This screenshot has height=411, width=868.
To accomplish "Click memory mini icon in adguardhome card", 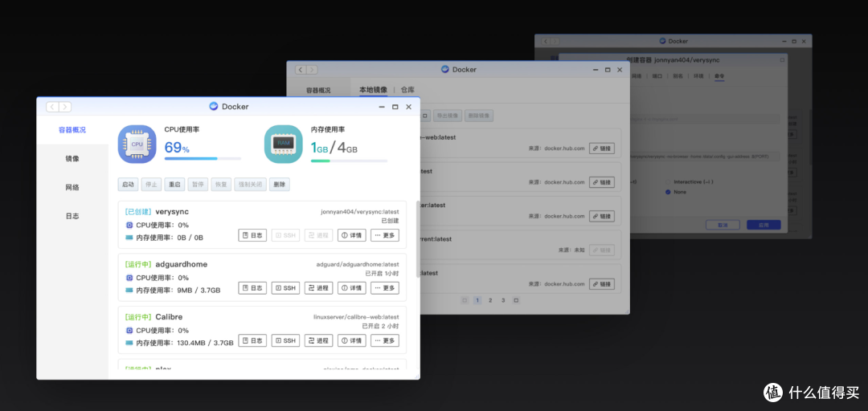I will pos(129,290).
